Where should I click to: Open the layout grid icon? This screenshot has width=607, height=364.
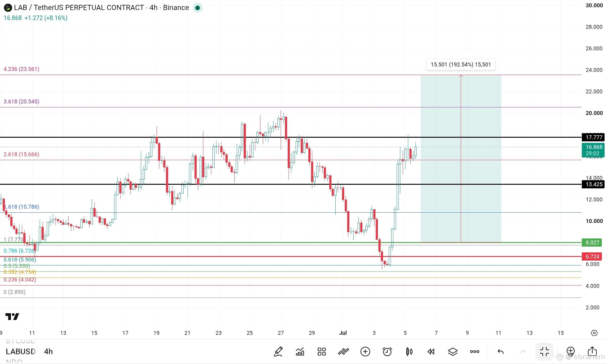[322, 352]
